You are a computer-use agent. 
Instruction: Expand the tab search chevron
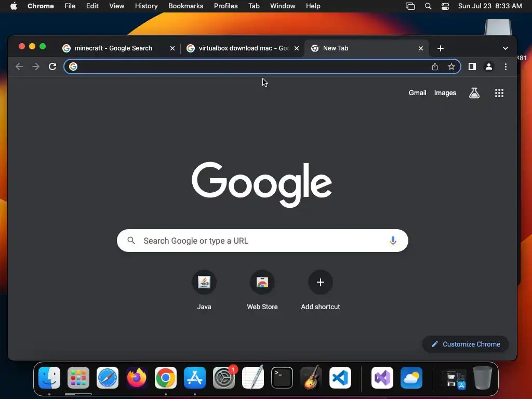coord(505,48)
